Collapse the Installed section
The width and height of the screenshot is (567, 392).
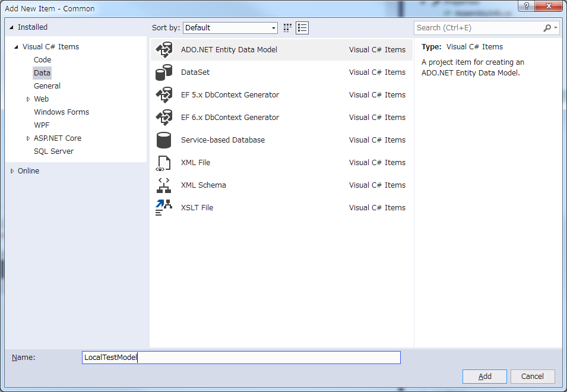11,27
